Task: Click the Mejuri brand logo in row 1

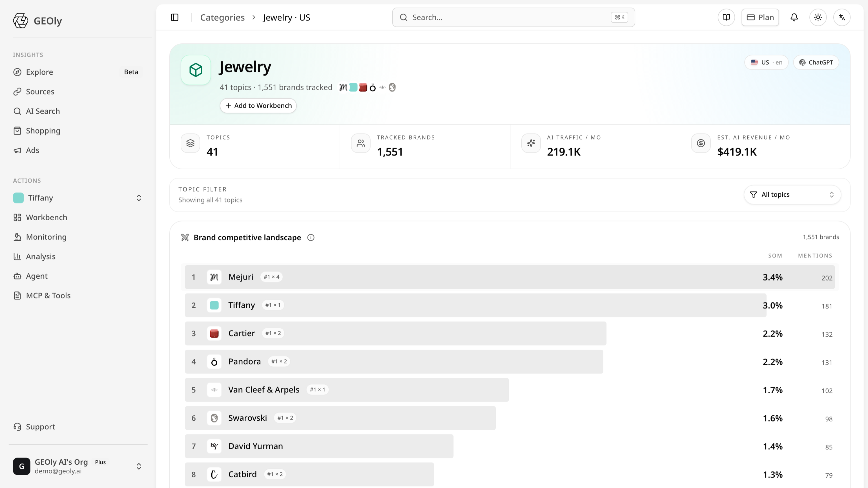Action: (x=214, y=277)
